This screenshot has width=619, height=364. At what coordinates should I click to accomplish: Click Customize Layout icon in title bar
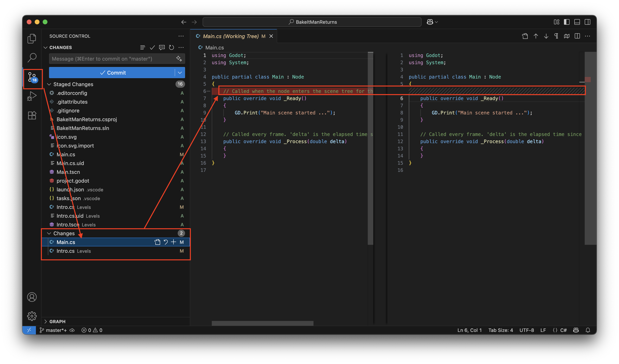pyautogui.click(x=557, y=22)
